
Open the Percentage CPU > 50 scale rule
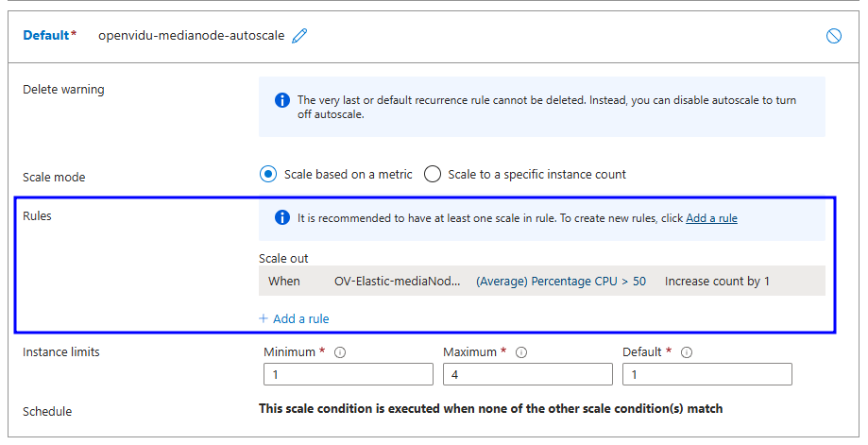pyautogui.click(x=560, y=281)
